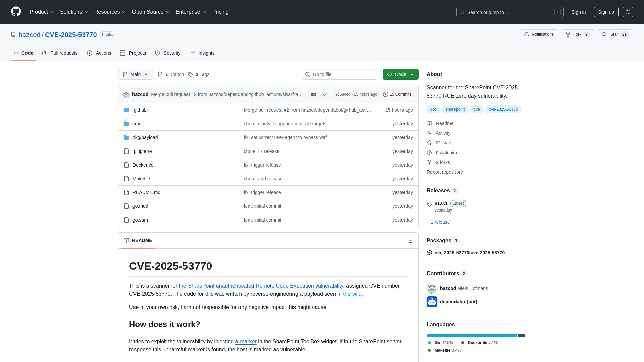Viewport: 644px width, 362px height.
Task: Switch to the Insights tab
Action: point(202,53)
